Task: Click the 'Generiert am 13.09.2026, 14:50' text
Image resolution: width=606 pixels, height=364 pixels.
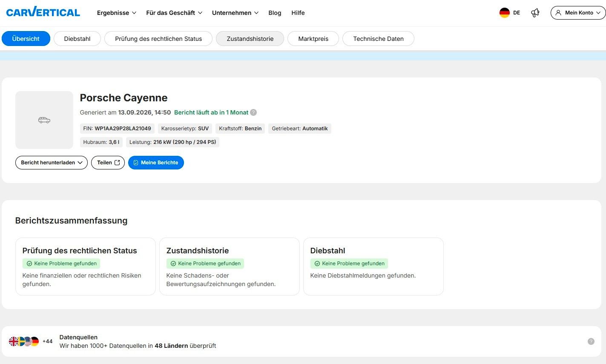Action: (x=125, y=112)
